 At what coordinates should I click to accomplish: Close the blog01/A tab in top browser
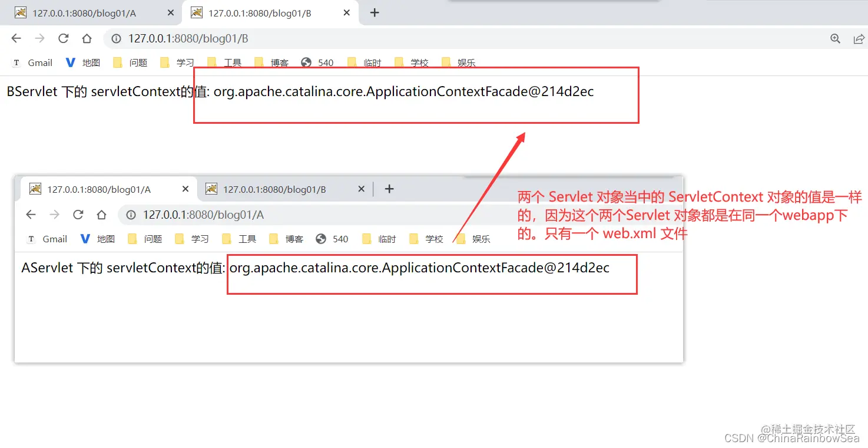[x=170, y=13]
